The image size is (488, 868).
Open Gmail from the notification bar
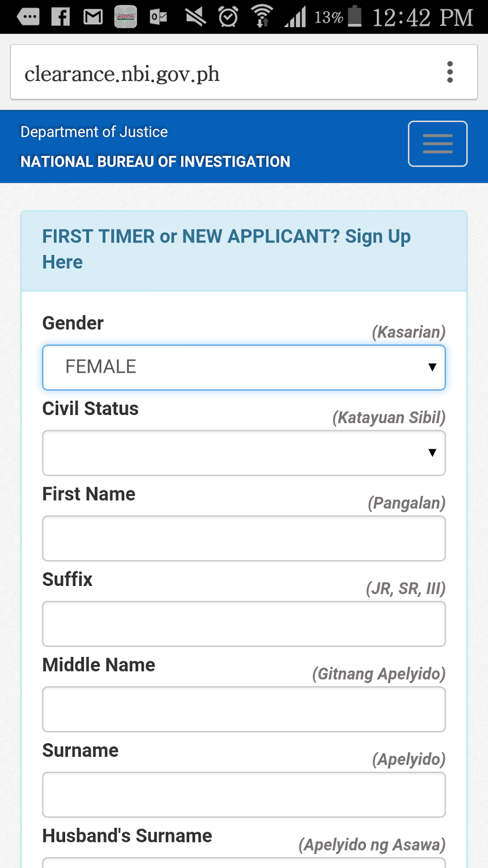(x=92, y=16)
